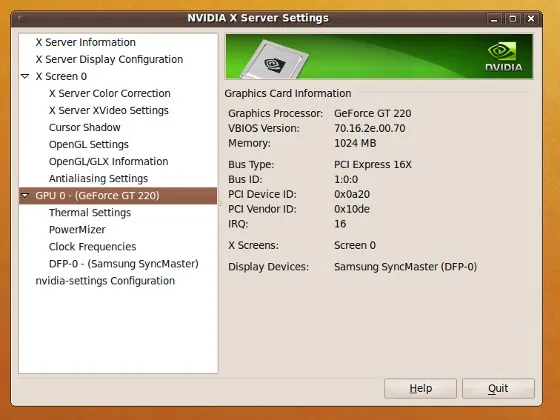The image size is (560, 420).
Task: Open Antialiasing Settings entry
Action: (x=98, y=179)
